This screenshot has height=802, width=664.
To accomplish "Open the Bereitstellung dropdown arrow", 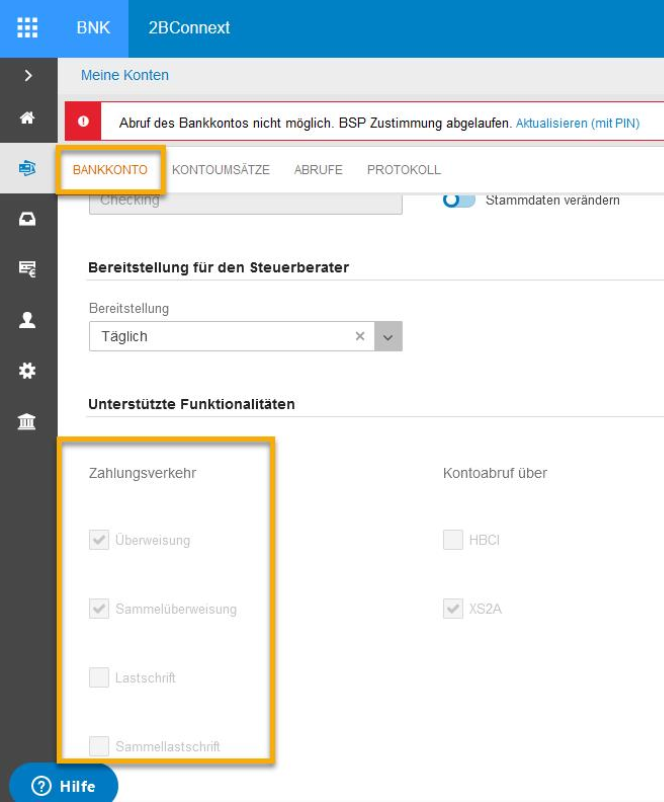I will coord(388,337).
